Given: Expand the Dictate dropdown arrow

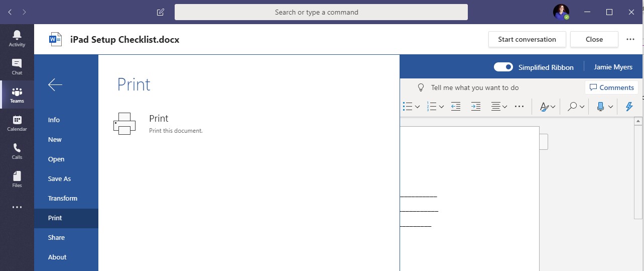Looking at the screenshot, I should point(611,107).
